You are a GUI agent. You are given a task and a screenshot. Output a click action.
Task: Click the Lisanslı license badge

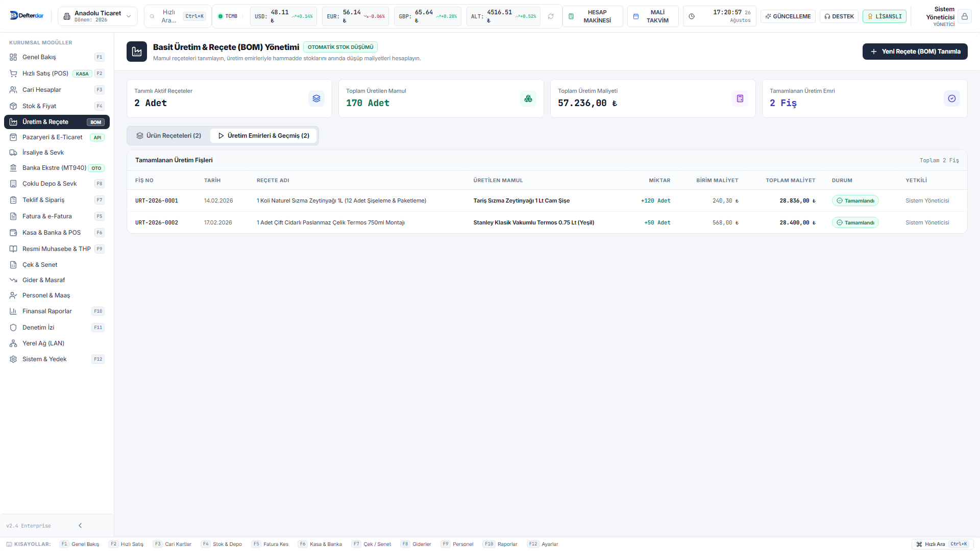coord(884,16)
